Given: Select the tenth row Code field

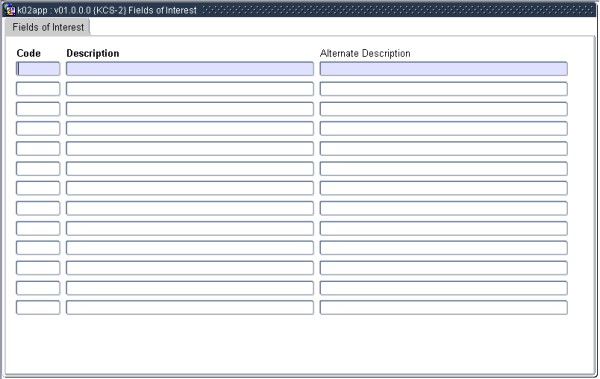Looking at the screenshot, I should (x=38, y=248).
